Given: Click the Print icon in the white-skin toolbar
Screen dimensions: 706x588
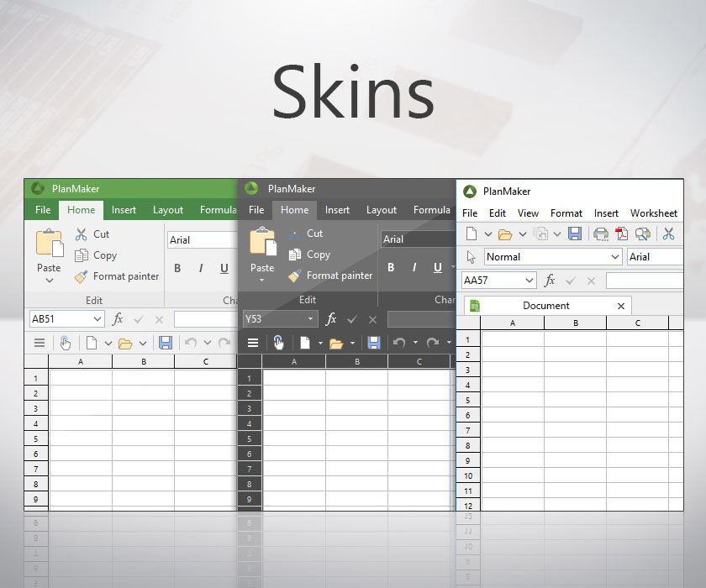Looking at the screenshot, I should click(x=601, y=234).
